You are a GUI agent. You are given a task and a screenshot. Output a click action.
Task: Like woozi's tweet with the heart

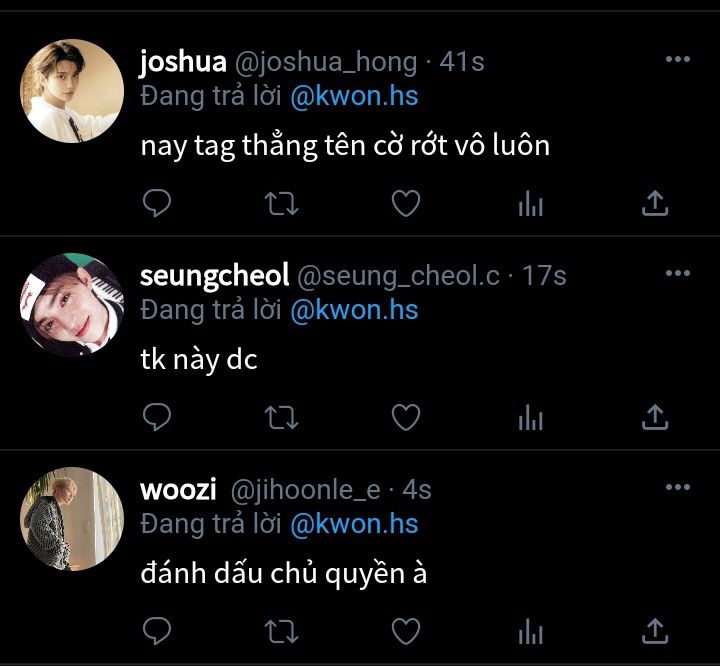(406, 631)
